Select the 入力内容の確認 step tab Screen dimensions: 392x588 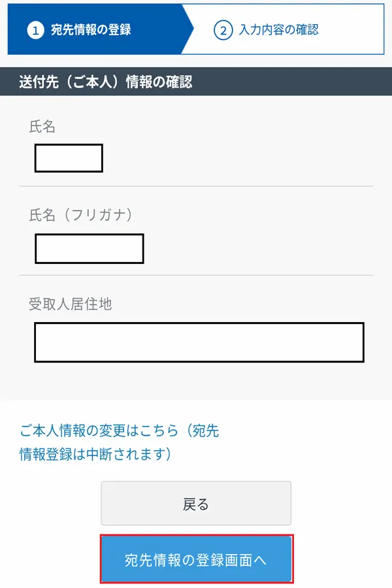point(279,30)
